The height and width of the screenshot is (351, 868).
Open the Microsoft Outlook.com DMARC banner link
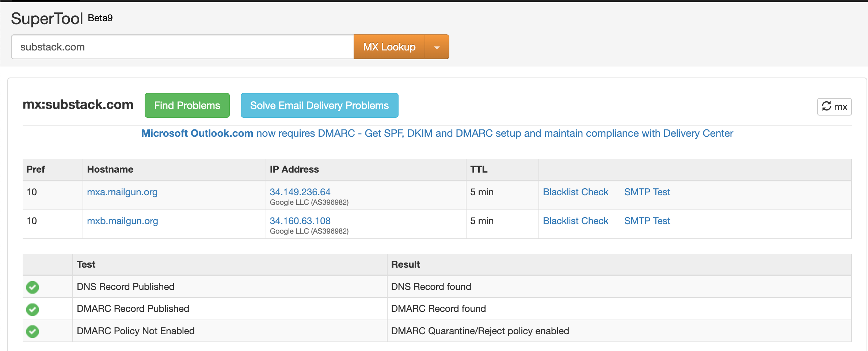[x=437, y=133]
